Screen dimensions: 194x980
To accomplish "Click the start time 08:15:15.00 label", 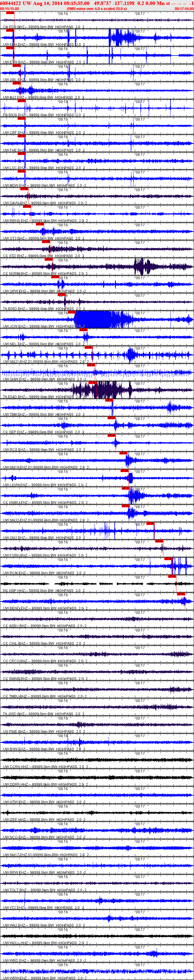I will pyautogui.click(x=9, y=9).
